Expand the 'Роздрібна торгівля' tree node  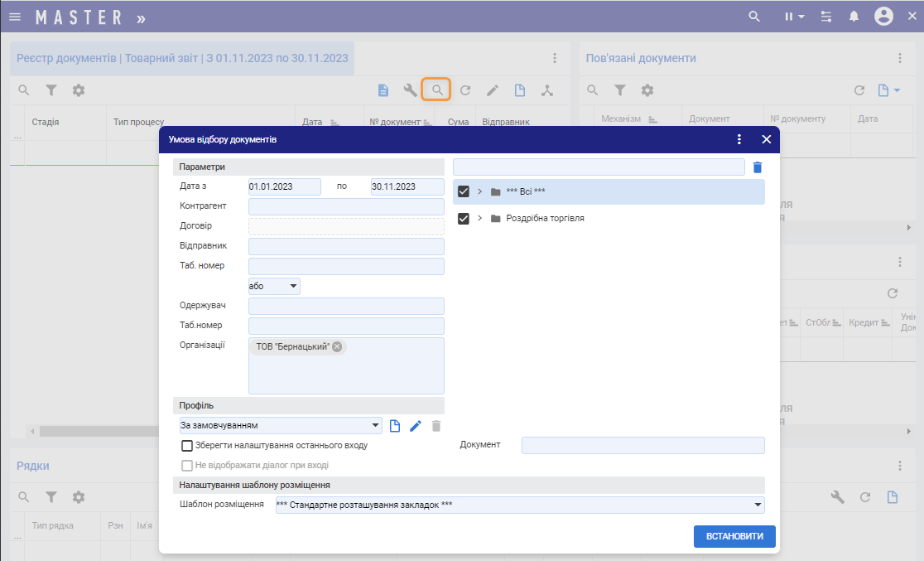[x=479, y=219]
